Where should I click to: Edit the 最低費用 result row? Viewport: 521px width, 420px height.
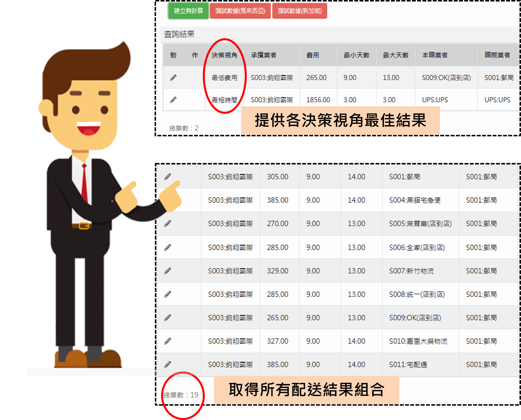click(173, 78)
